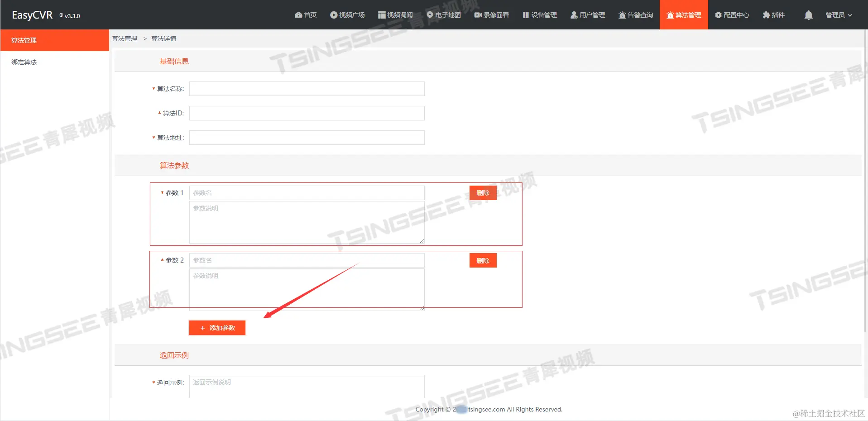Click the device icon beside 设备管理

(526, 15)
